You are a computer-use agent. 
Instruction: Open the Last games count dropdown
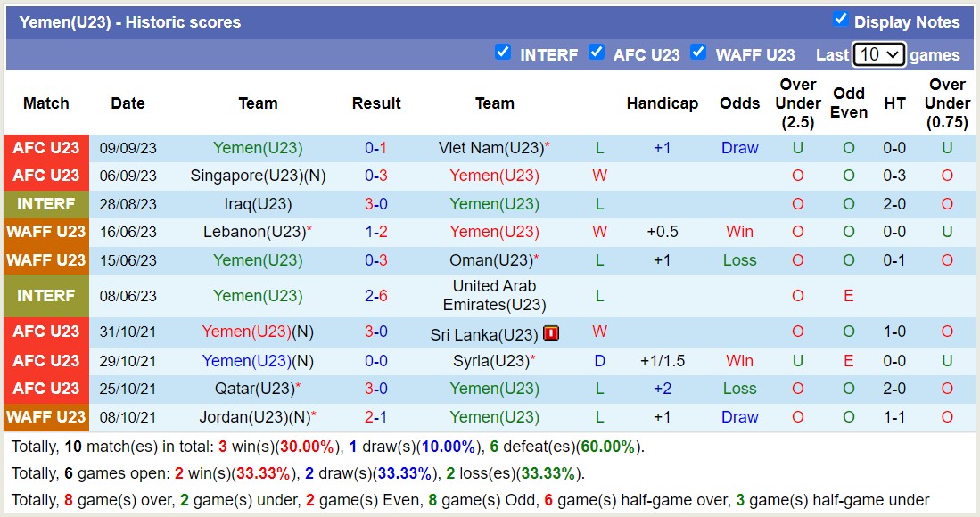[877, 54]
